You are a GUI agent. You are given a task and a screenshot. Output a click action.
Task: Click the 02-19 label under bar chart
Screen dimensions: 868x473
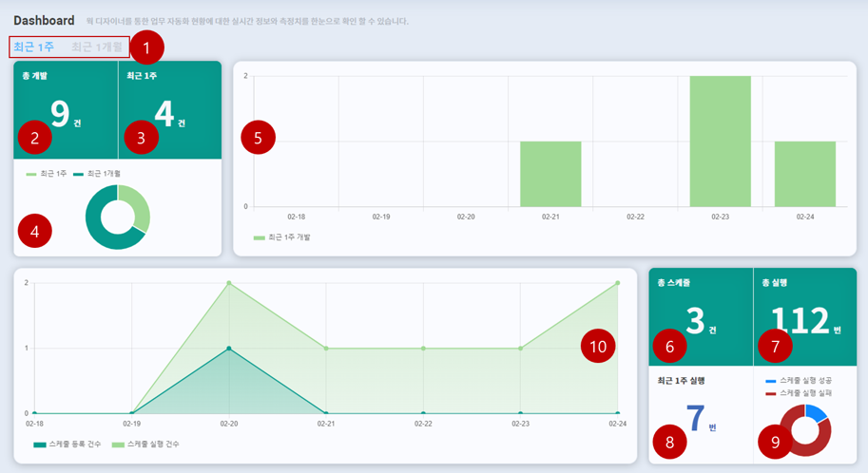(381, 217)
